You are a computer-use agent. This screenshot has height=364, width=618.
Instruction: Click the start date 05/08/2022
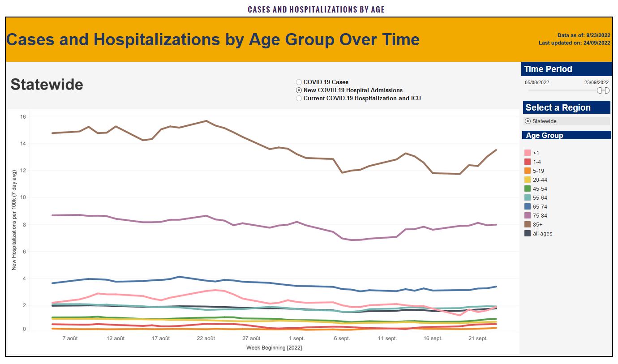click(537, 82)
